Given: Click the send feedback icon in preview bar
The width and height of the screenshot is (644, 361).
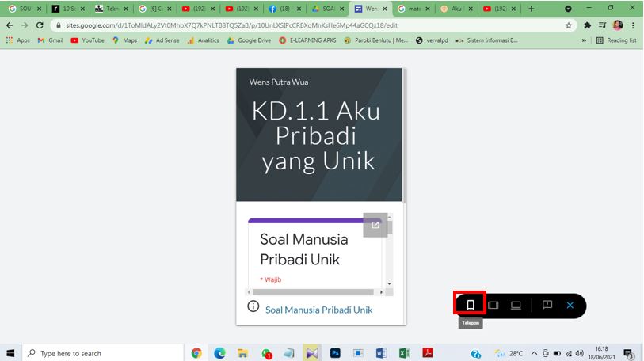Looking at the screenshot, I should [x=547, y=305].
